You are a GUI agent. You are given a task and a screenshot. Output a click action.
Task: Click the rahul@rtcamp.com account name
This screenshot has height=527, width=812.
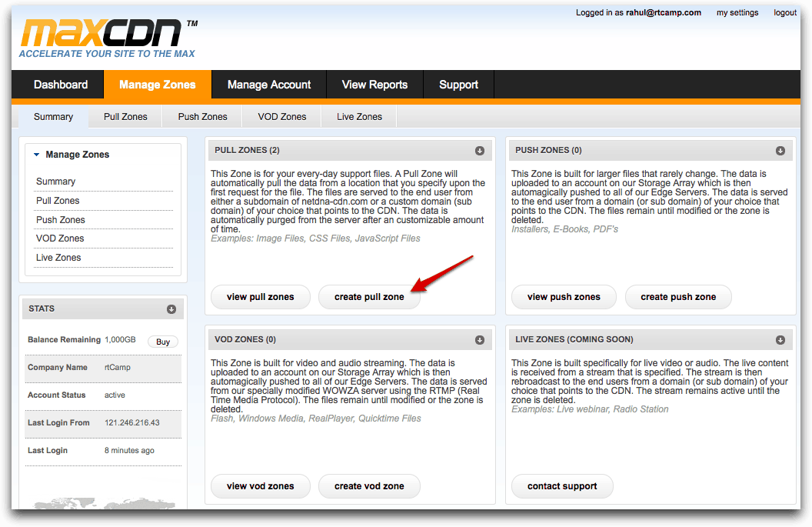coord(664,12)
